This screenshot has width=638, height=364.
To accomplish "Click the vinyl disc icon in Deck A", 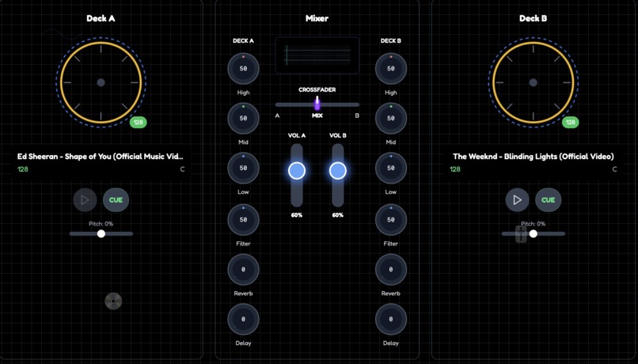I will (113, 301).
